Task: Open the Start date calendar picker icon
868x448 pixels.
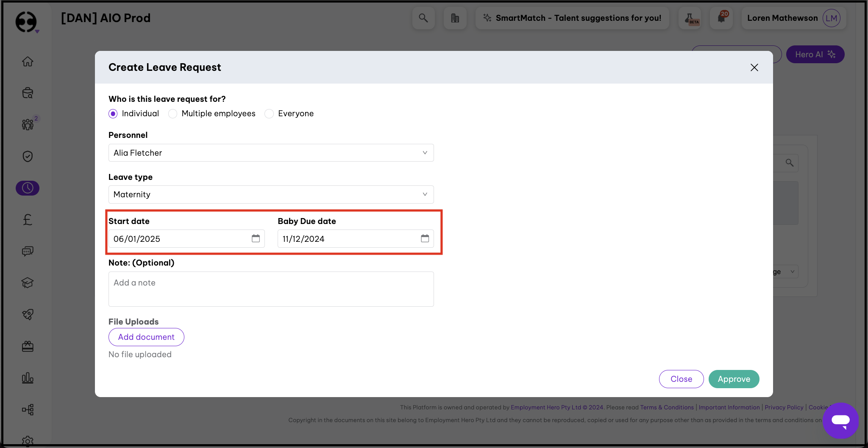Action: click(x=256, y=238)
